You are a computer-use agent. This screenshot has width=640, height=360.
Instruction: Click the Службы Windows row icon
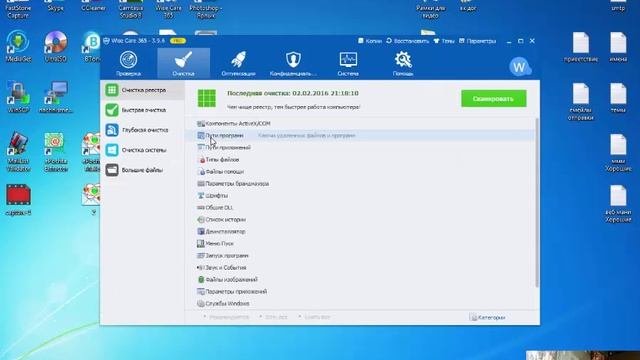pos(201,304)
